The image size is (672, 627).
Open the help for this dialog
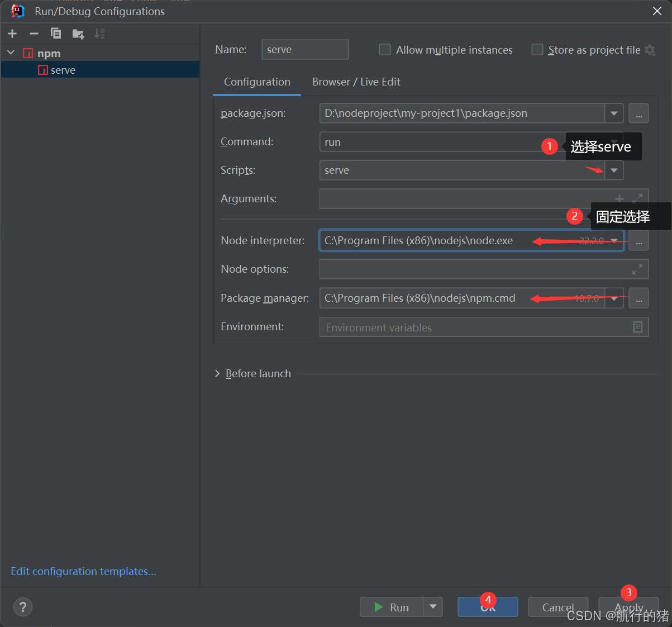tap(22, 607)
